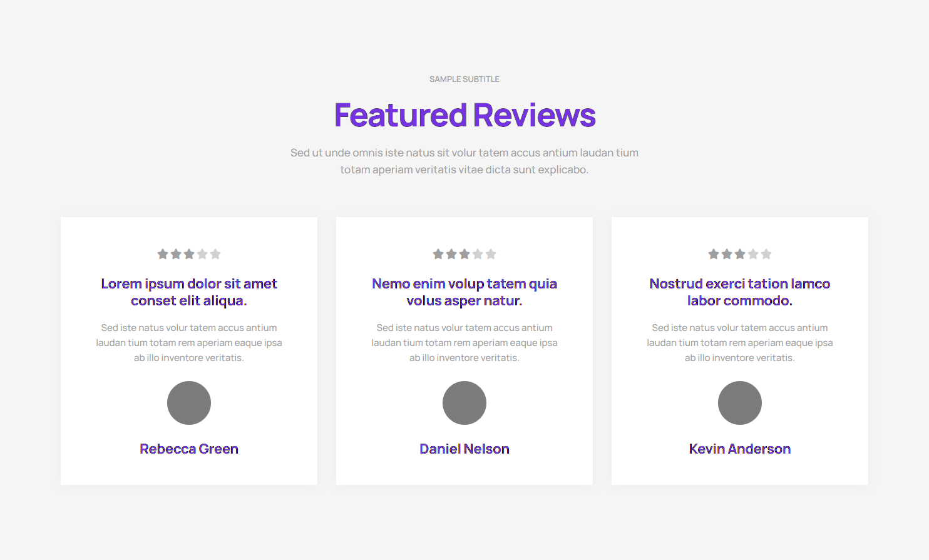Click the "SAMPLE SUBTITLE" text above the heading
The height and width of the screenshot is (560, 929).
click(464, 79)
